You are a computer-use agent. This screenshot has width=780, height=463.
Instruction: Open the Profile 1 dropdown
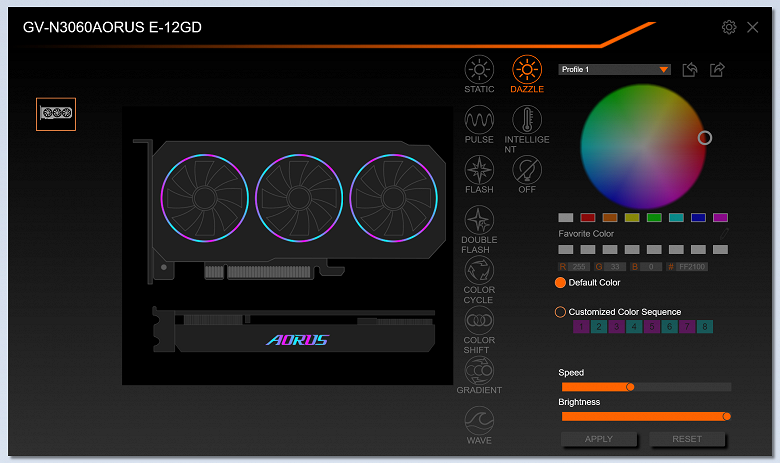(x=614, y=70)
